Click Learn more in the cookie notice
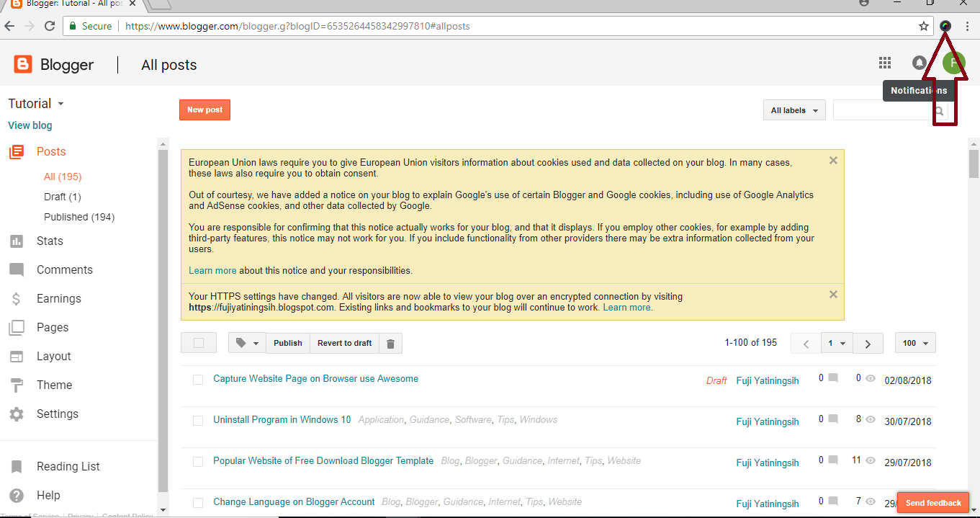Image resolution: width=980 pixels, height=518 pixels. coord(212,271)
